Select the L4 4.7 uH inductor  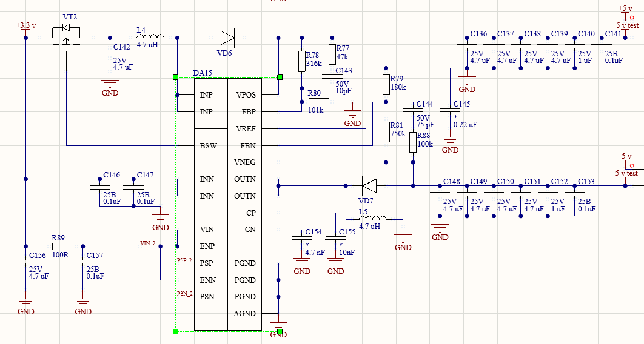pyautogui.click(x=150, y=36)
